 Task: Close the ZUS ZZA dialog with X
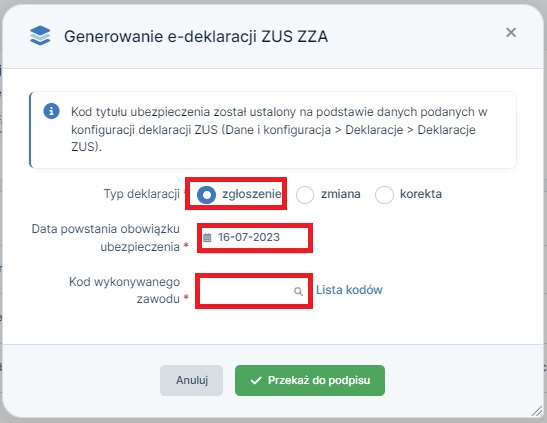511,32
